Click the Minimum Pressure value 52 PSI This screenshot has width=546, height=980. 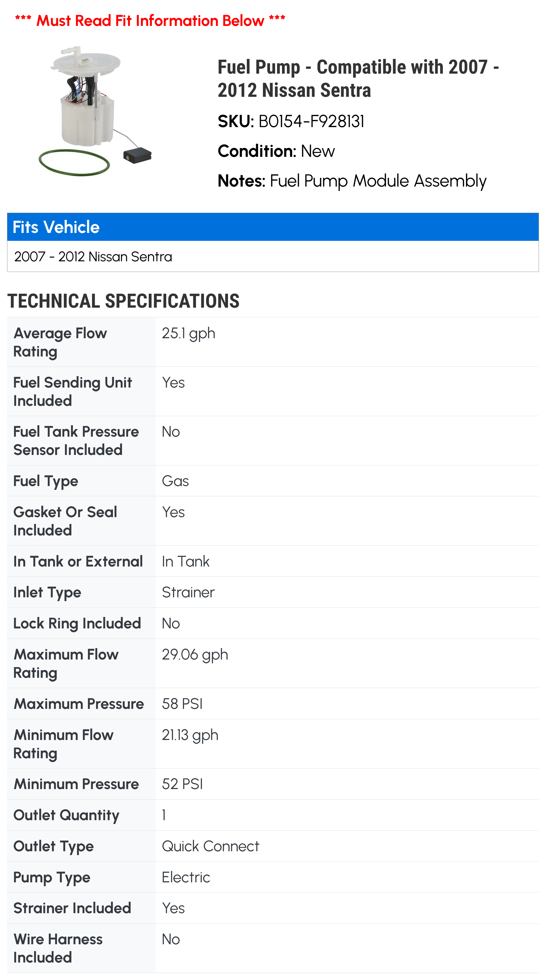182,784
